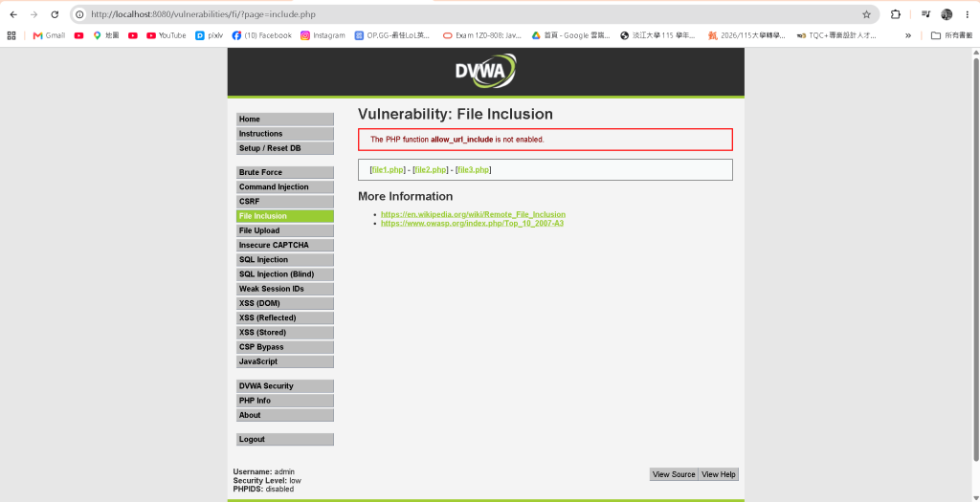Click the View Help button
The image size is (980, 502).
tap(718, 474)
